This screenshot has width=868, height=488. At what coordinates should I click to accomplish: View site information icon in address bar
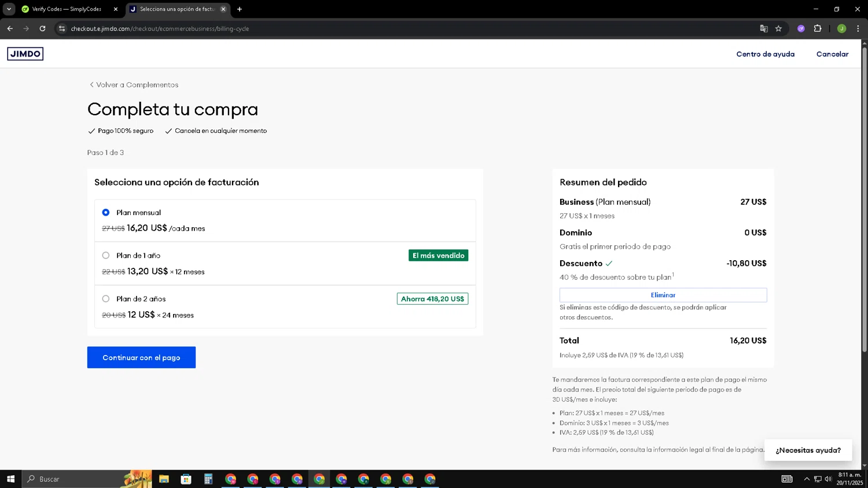[x=62, y=28]
